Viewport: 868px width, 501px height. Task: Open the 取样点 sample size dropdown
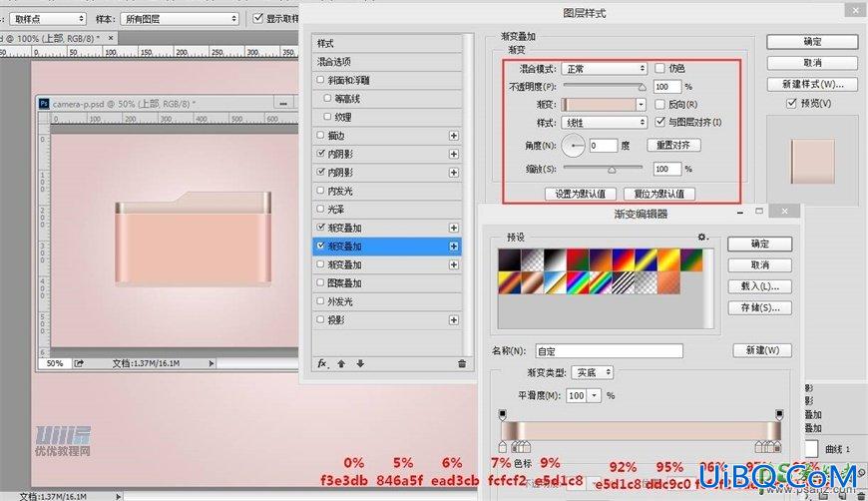click(x=48, y=19)
